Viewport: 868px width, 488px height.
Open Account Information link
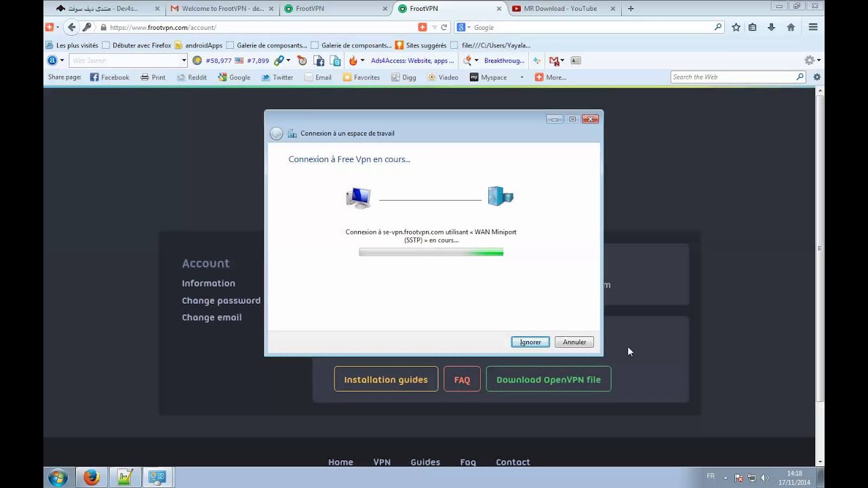click(208, 283)
